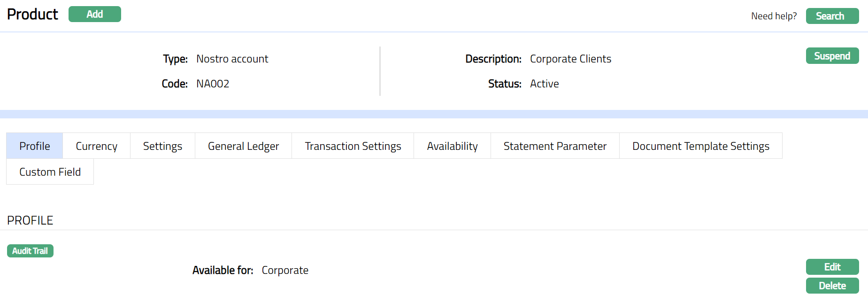
Task: Open the Document Template Settings tab
Action: pos(700,146)
